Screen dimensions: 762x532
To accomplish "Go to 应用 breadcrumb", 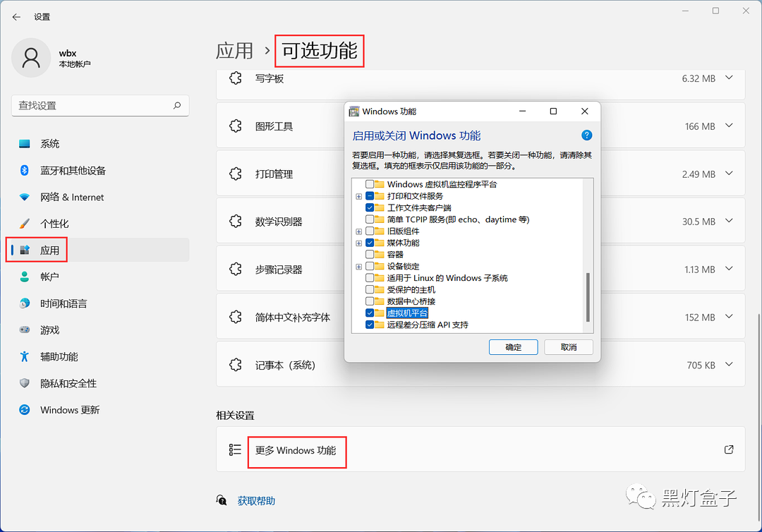I will pos(235,51).
